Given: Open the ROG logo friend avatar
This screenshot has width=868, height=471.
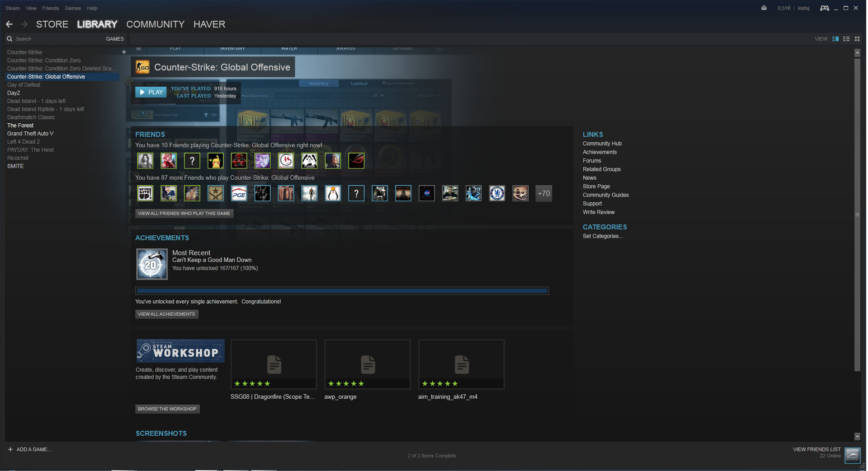Looking at the screenshot, I should tap(356, 160).
